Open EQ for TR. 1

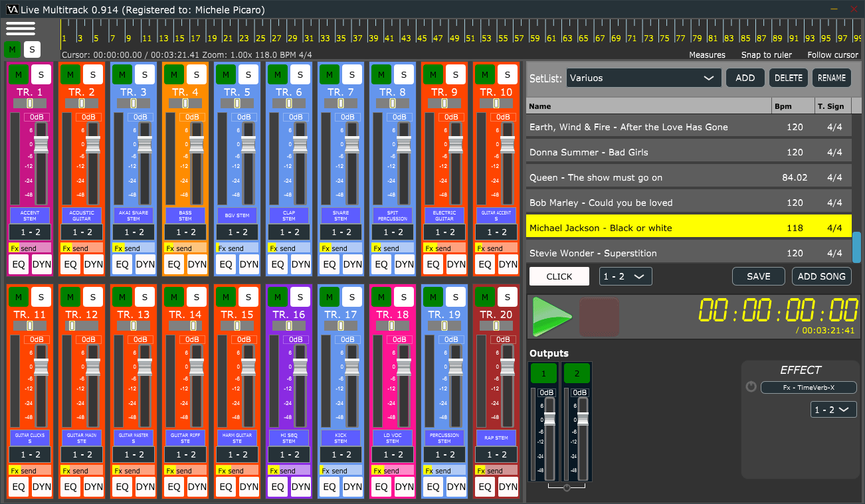[x=19, y=264]
